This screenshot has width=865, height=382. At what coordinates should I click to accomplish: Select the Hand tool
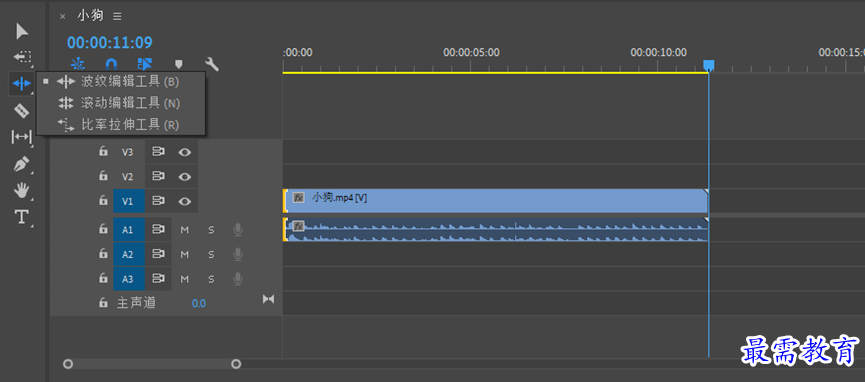tap(22, 190)
